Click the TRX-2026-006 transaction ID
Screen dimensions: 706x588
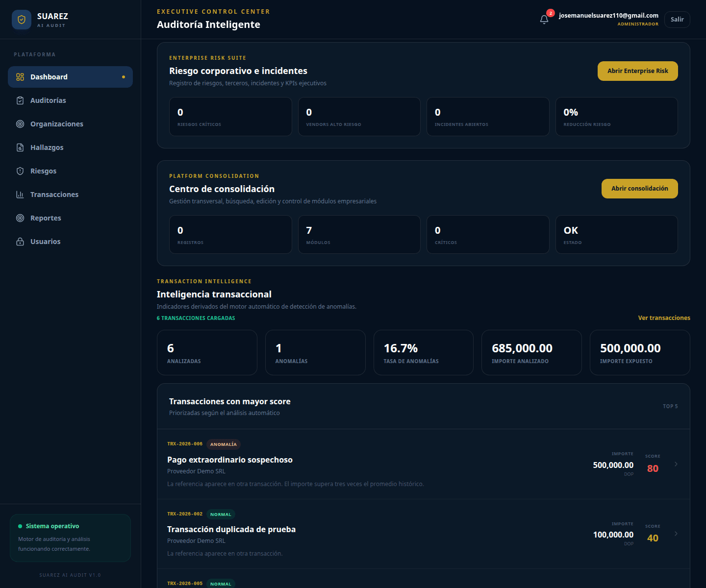tap(185, 444)
